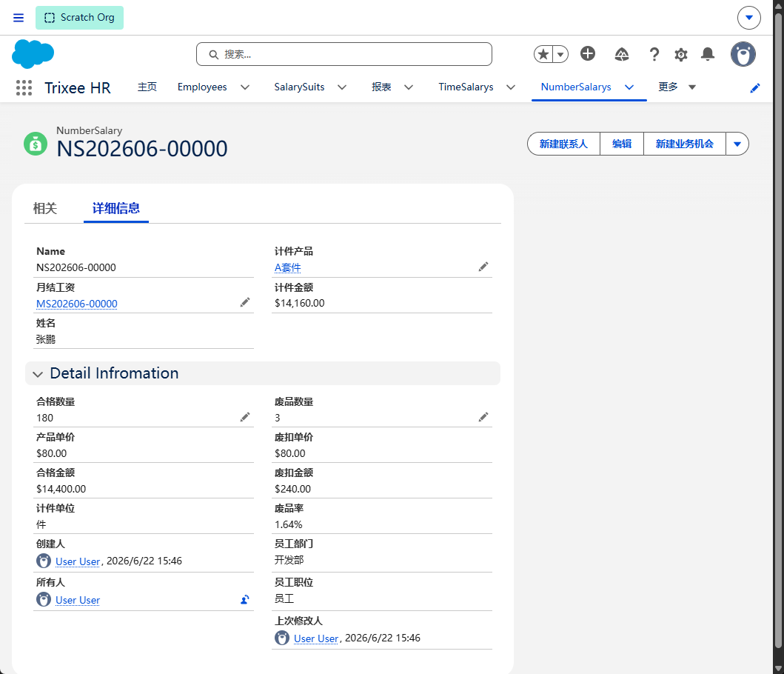The height and width of the screenshot is (674, 784).
Task: Click the 张鹏 name value
Action: tap(45, 339)
